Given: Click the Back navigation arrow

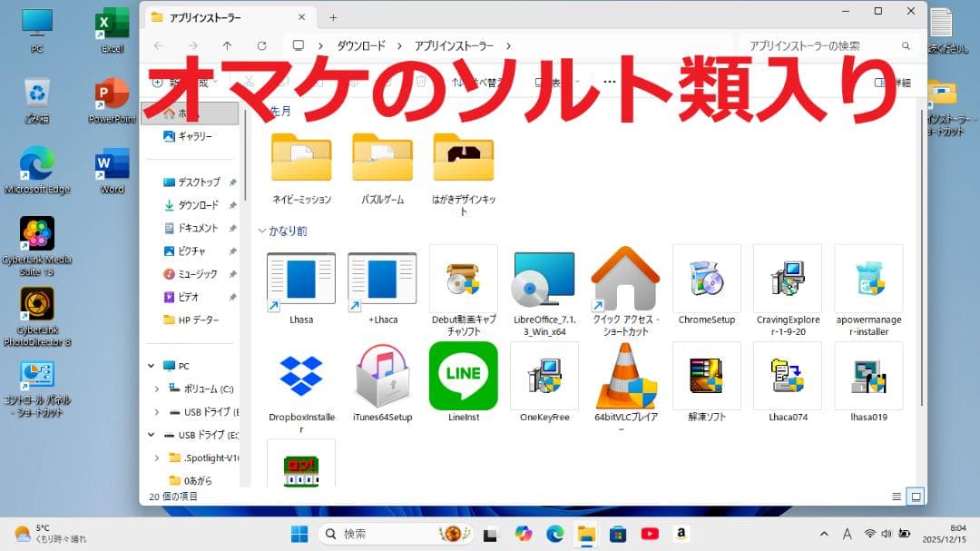Looking at the screenshot, I should (159, 45).
